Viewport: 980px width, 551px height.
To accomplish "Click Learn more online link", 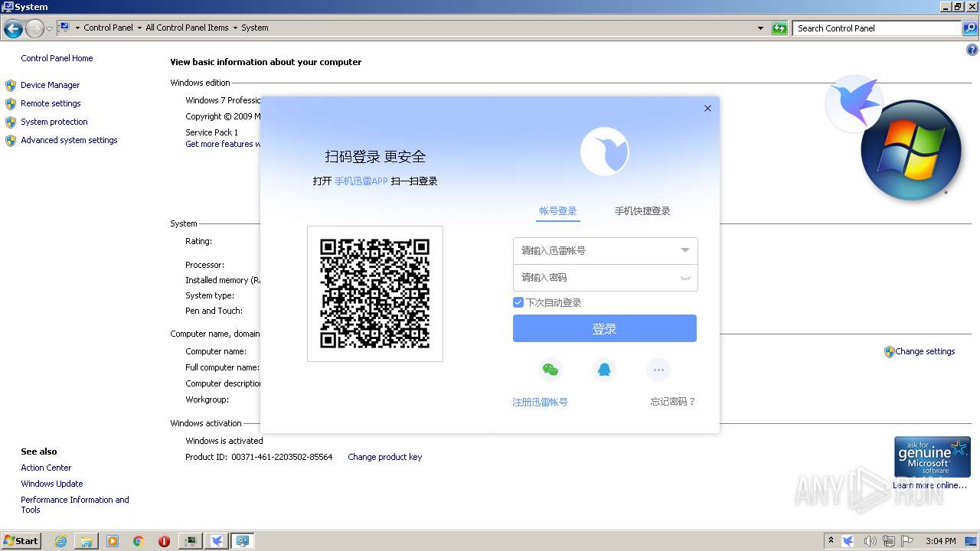I will (929, 485).
